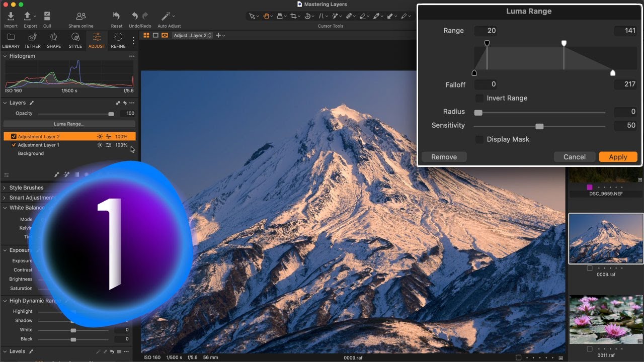Open the add layer plus dropdown

[220, 35]
